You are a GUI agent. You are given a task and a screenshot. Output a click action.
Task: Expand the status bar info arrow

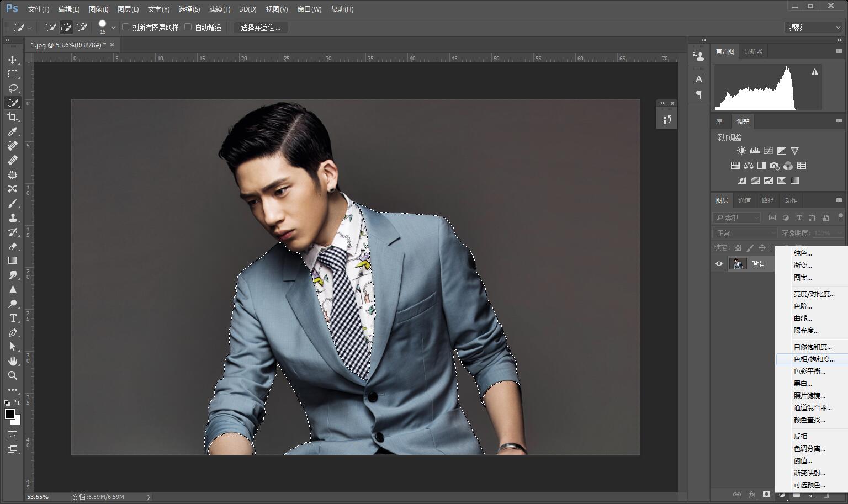tap(148, 497)
